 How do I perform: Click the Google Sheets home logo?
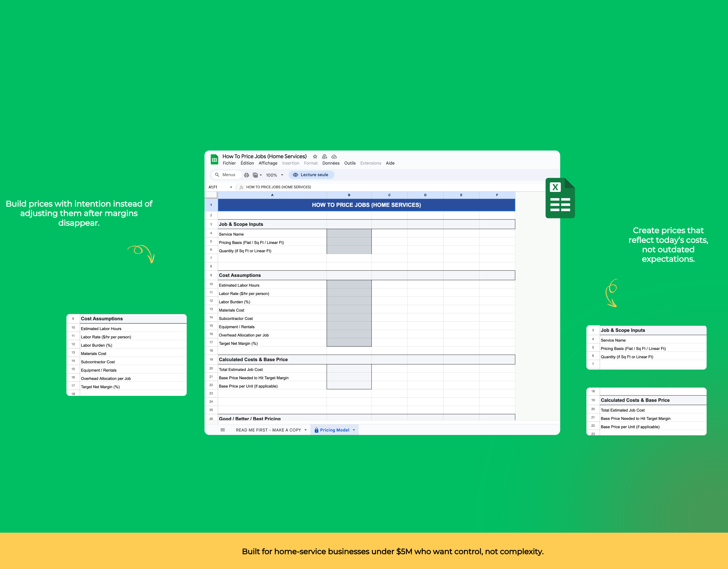pos(214,160)
